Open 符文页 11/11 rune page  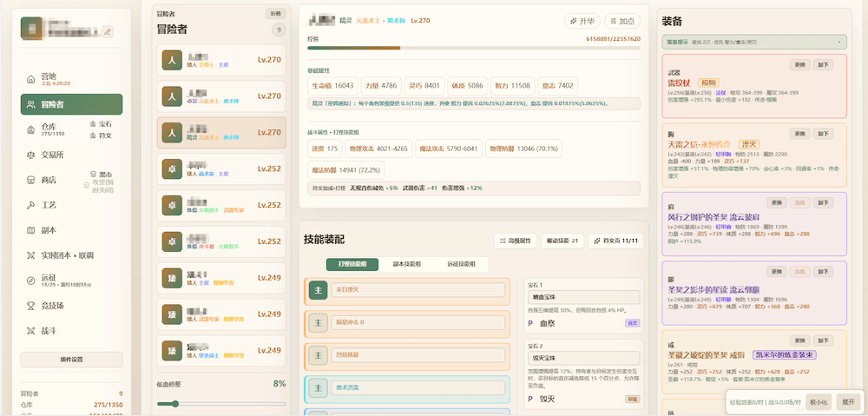coord(616,241)
